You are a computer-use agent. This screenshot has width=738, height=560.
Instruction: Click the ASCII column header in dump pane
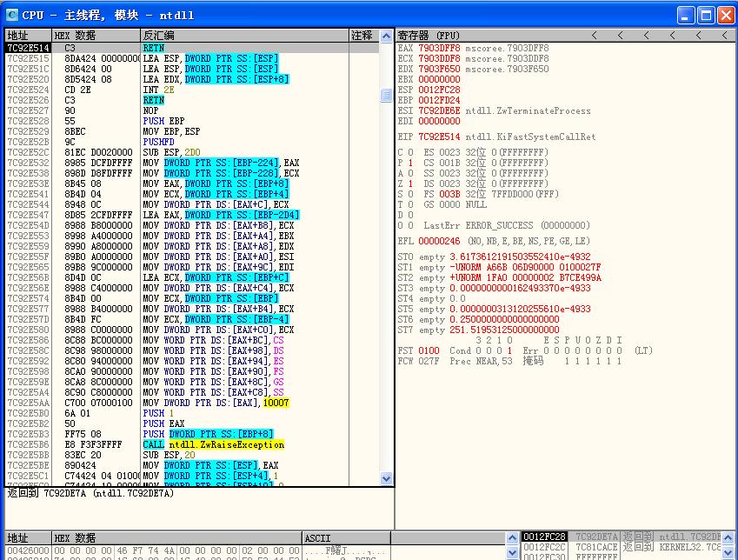click(x=346, y=538)
